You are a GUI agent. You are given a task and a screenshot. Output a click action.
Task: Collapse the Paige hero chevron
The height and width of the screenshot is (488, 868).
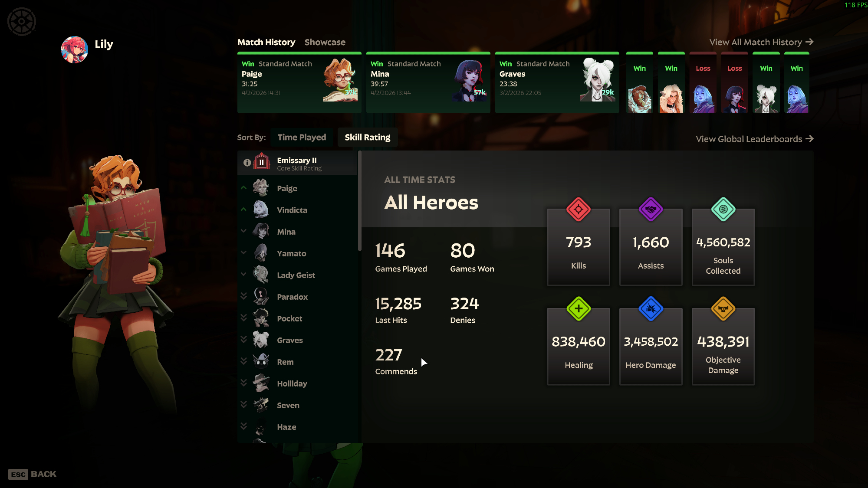pos(243,188)
